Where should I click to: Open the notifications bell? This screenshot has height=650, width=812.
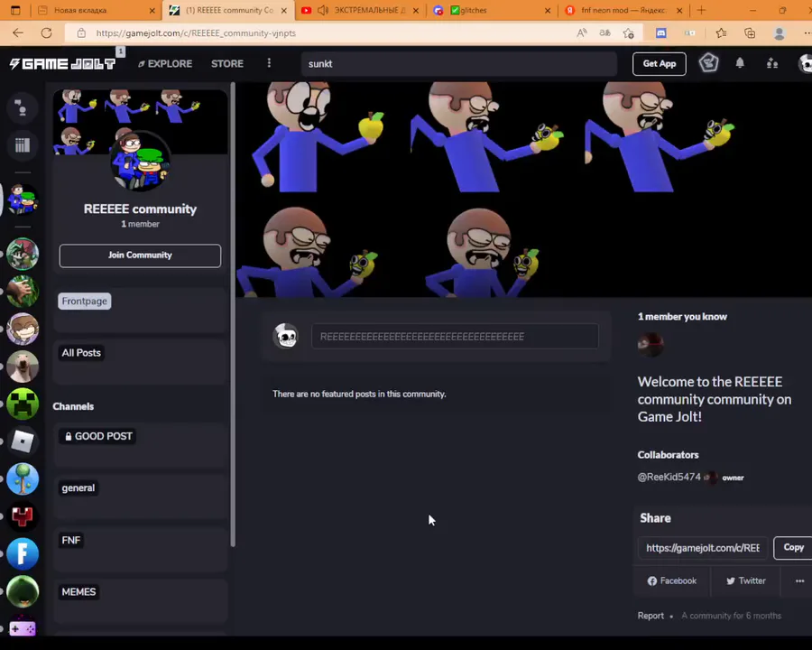tap(740, 63)
